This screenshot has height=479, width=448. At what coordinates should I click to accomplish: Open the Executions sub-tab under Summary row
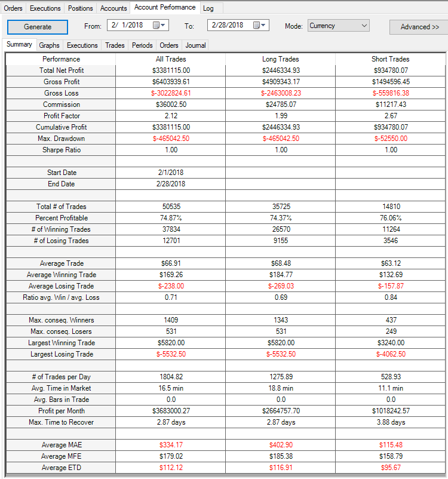[82, 45]
